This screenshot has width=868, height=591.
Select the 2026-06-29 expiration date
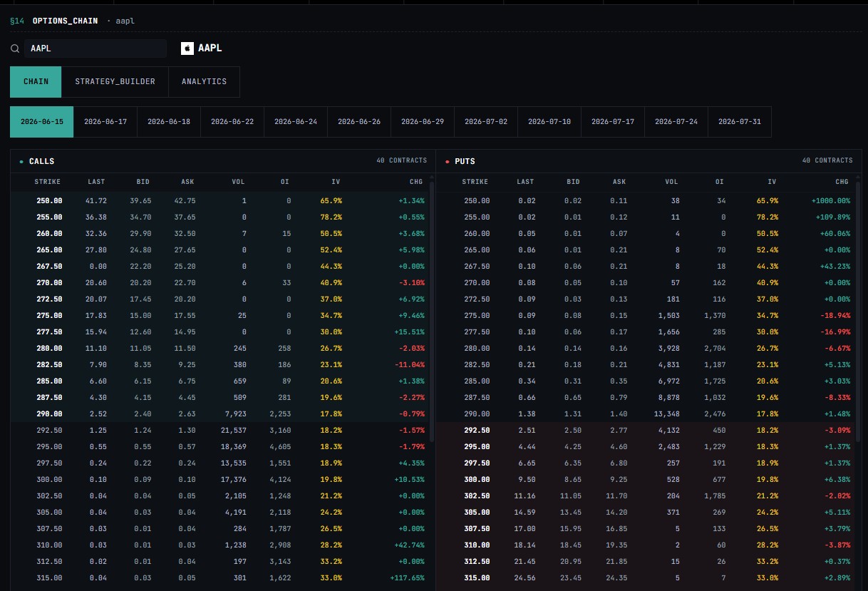(423, 122)
